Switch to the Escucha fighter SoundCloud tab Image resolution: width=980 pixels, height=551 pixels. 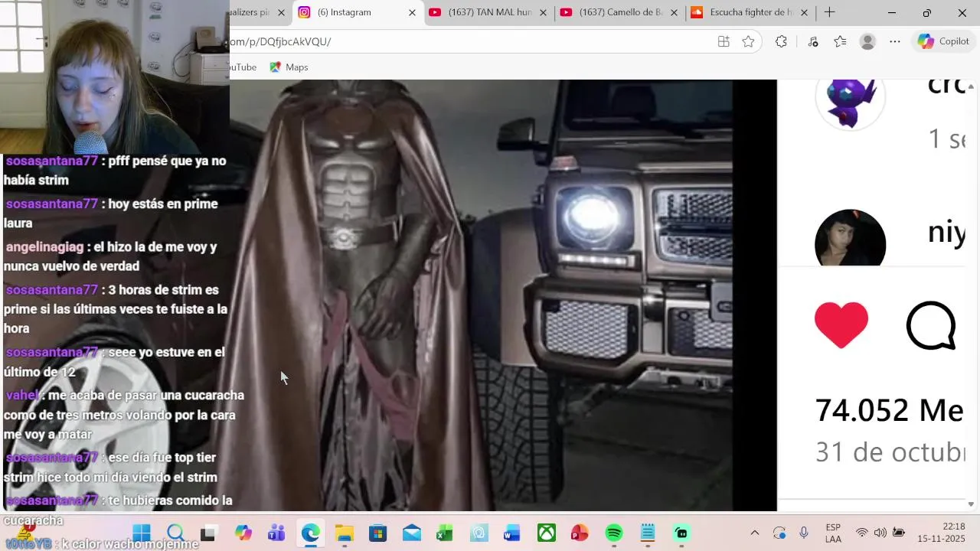click(x=750, y=12)
